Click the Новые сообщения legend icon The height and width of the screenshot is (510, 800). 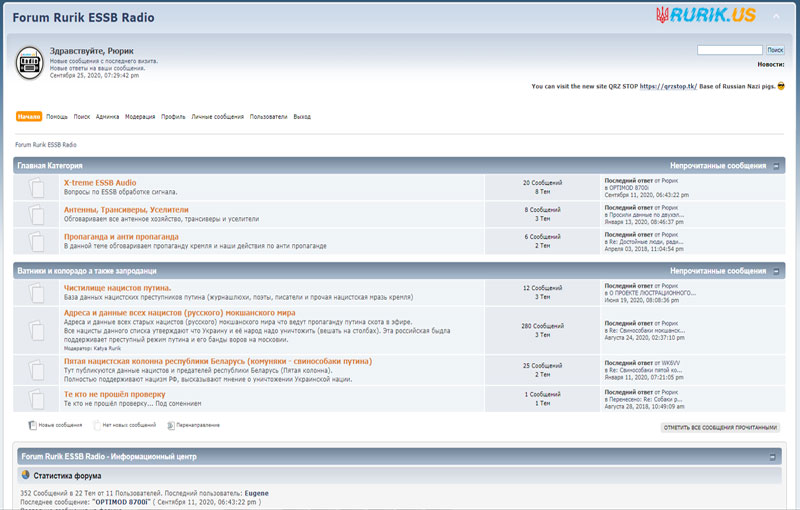coord(33,425)
